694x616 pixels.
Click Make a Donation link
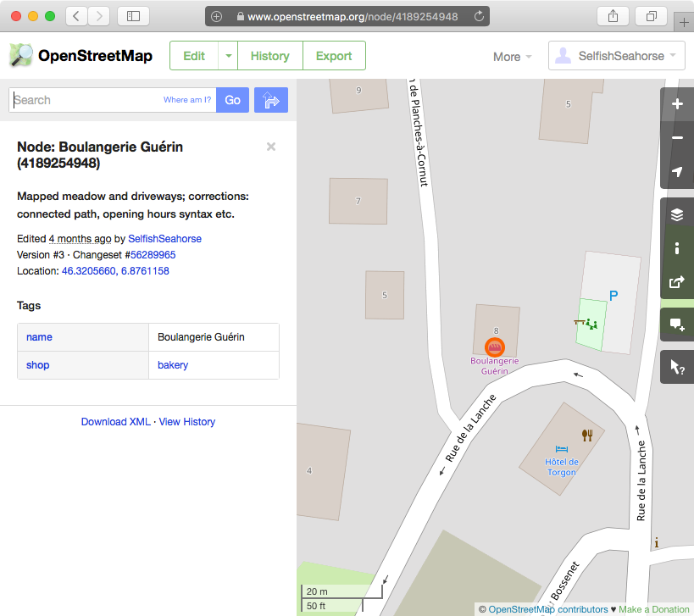[x=654, y=609]
